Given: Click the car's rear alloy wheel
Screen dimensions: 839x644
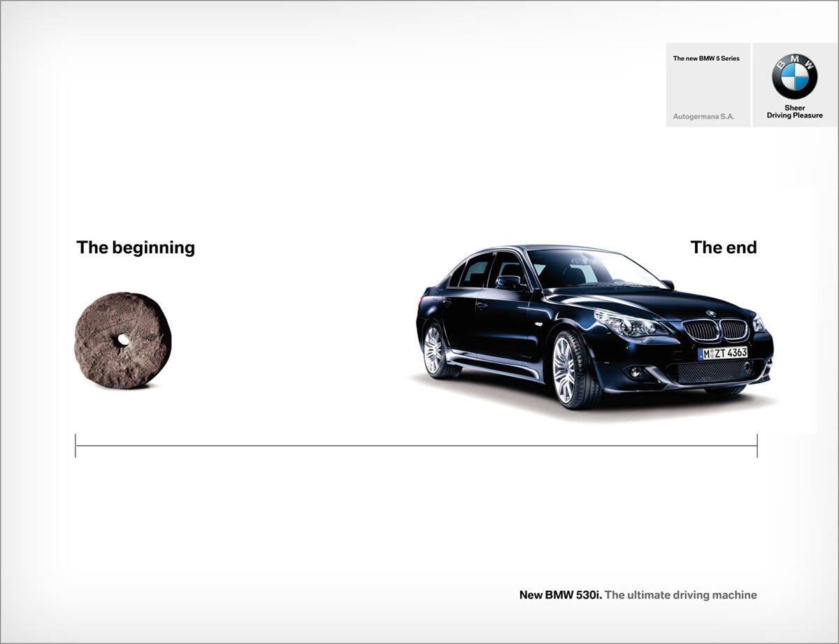Looking at the screenshot, I should [x=435, y=350].
